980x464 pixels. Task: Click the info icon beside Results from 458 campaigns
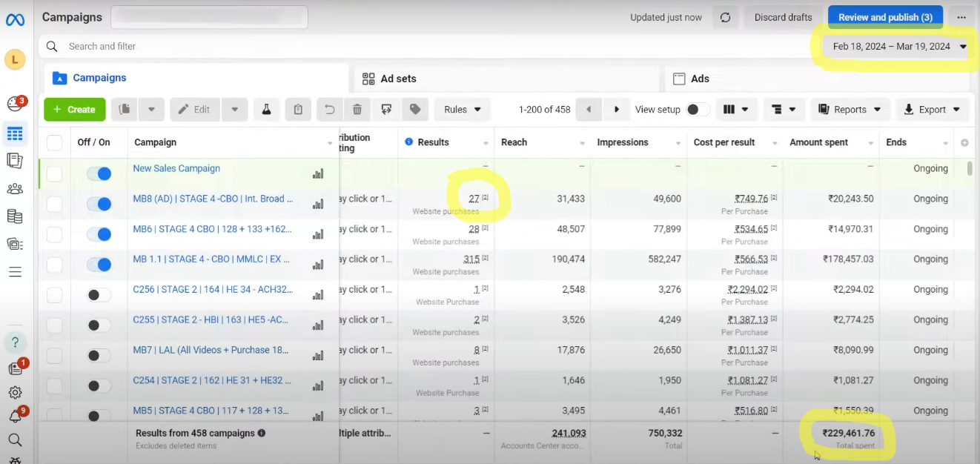pos(262,433)
